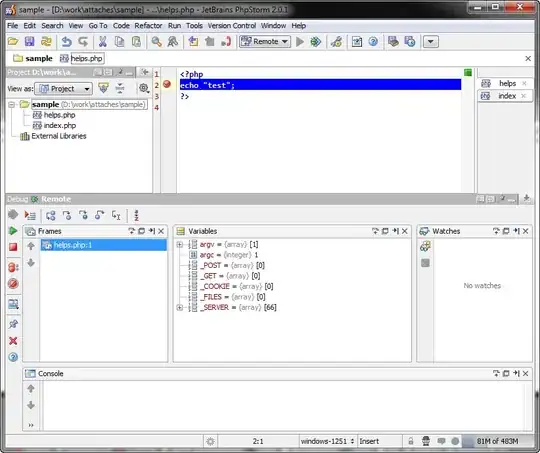
Task: Resume program with green arrow in Debug panel
Action: point(13,231)
